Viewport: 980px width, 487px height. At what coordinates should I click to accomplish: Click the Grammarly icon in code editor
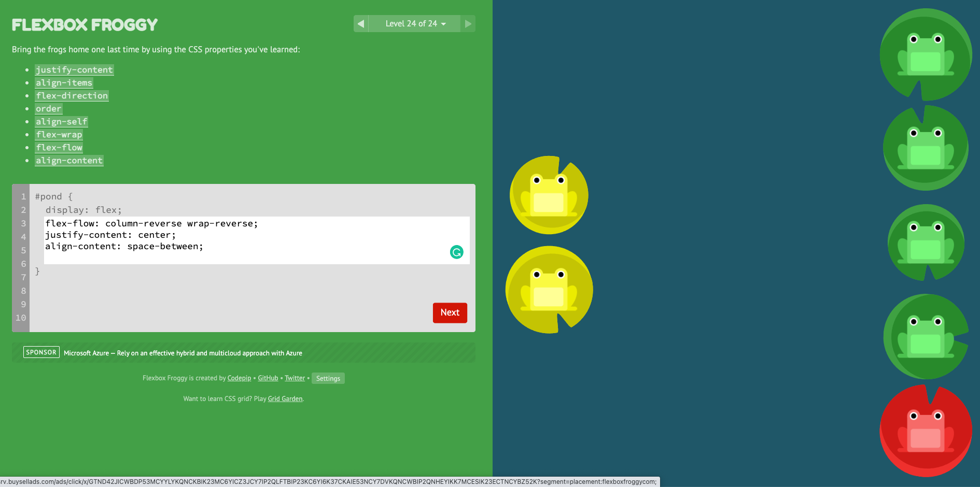(x=456, y=252)
